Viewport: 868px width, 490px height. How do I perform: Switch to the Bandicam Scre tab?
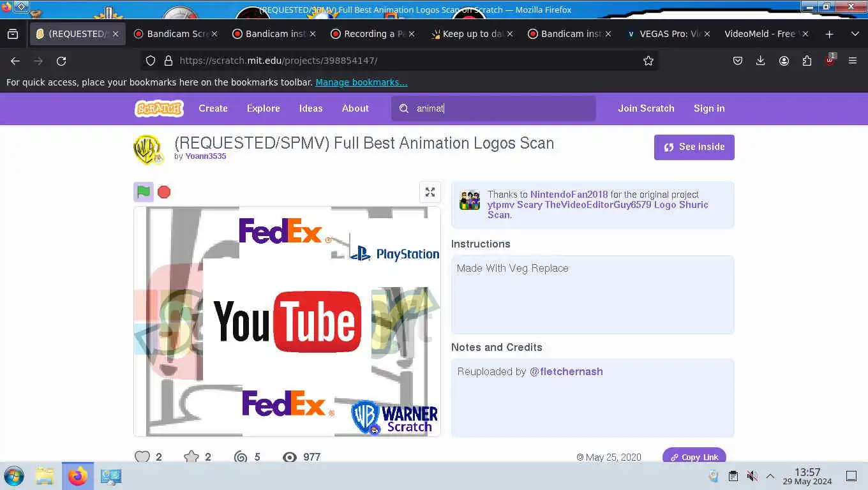coord(176,34)
